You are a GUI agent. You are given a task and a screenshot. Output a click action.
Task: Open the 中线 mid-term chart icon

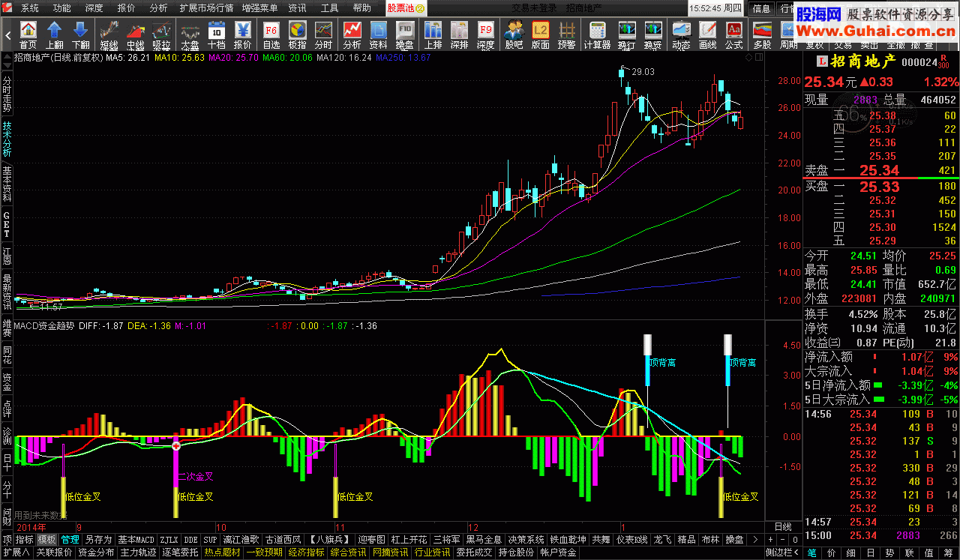pyautogui.click(x=135, y=34)
